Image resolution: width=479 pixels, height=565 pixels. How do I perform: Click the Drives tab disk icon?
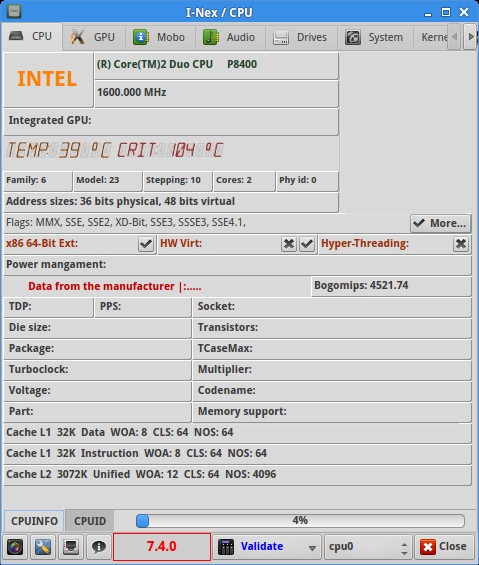pyautogui.click(x=281, y=37)
